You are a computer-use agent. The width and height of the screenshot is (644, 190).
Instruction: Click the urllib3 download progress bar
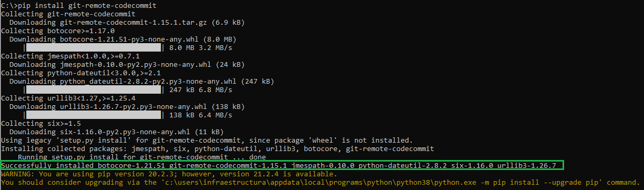click(95, 115)
